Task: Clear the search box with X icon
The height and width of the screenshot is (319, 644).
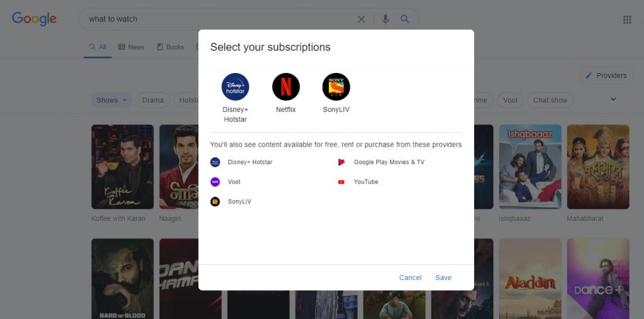Action: pos(361,19)
